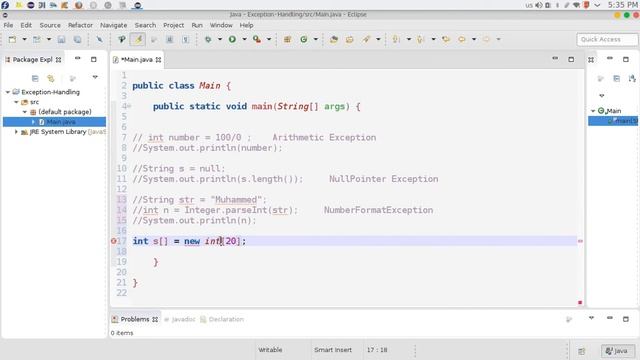
Task: Click the Open Type toolbar icon
Action: [x=334, y=40]
